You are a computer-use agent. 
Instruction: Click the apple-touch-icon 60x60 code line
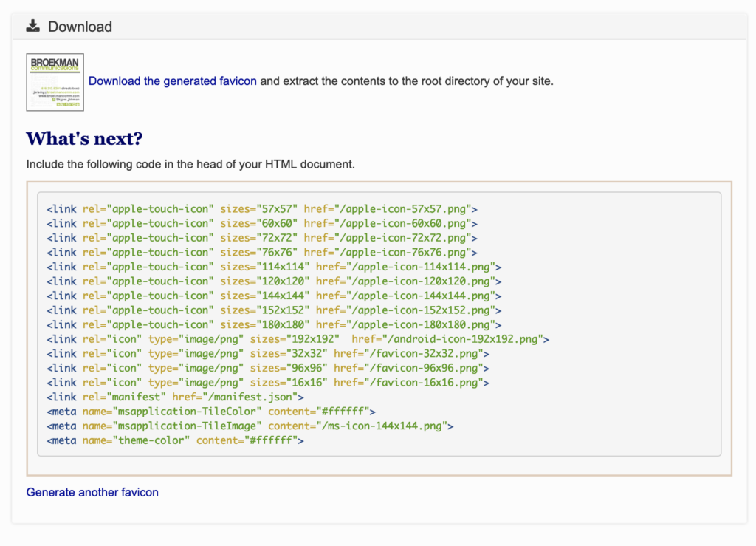[262, 223]
